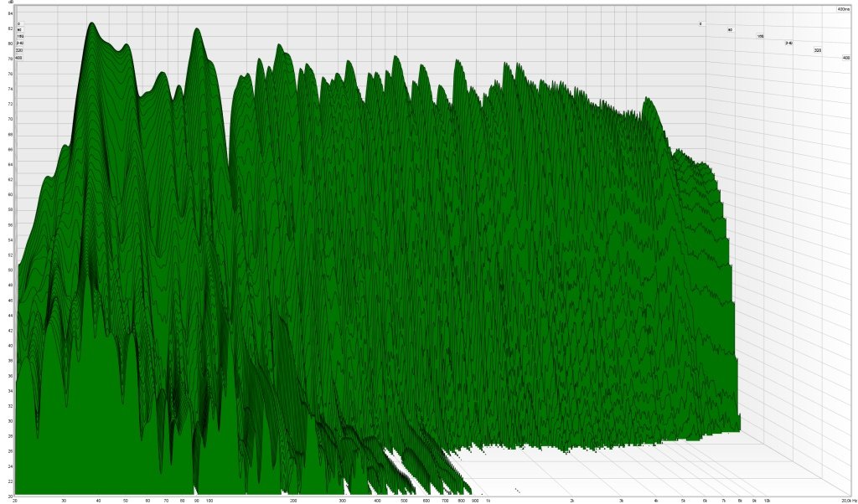Click the 160 time slice label at right

point(760,36)
